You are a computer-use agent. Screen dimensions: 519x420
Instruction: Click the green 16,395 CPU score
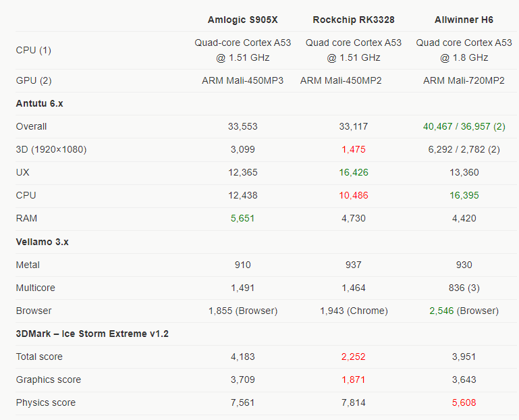(464, 195)
